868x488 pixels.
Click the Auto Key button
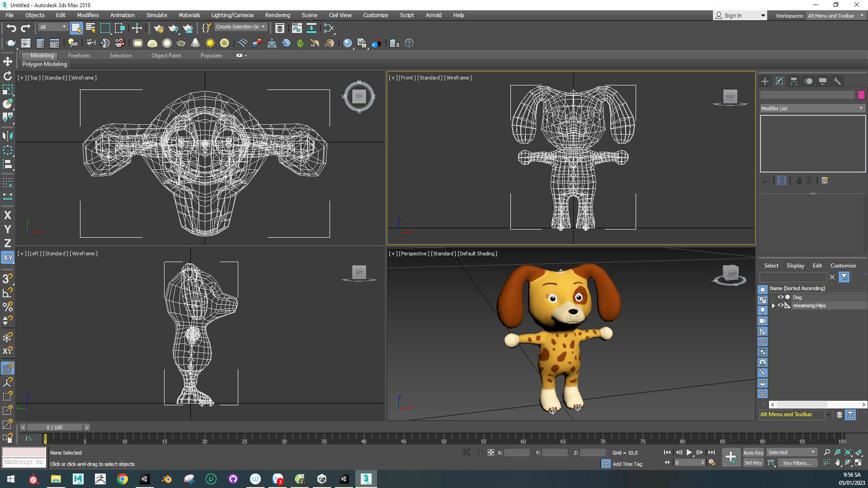(x=753, y=453)
